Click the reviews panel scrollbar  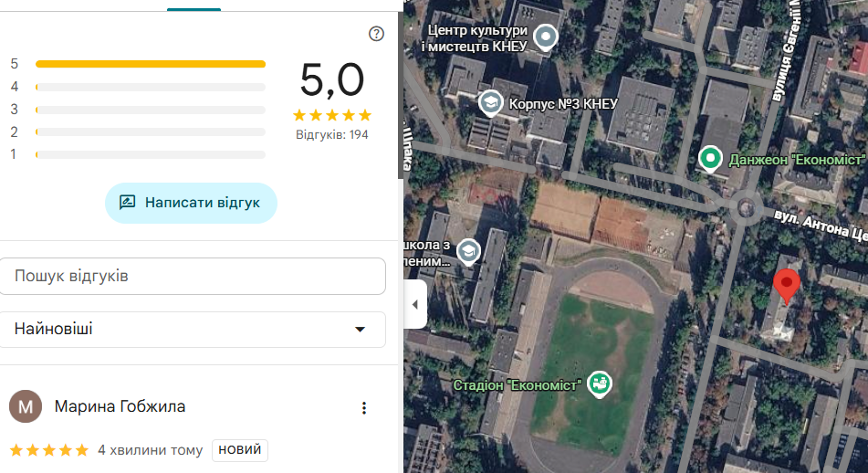tap(401, 95)
